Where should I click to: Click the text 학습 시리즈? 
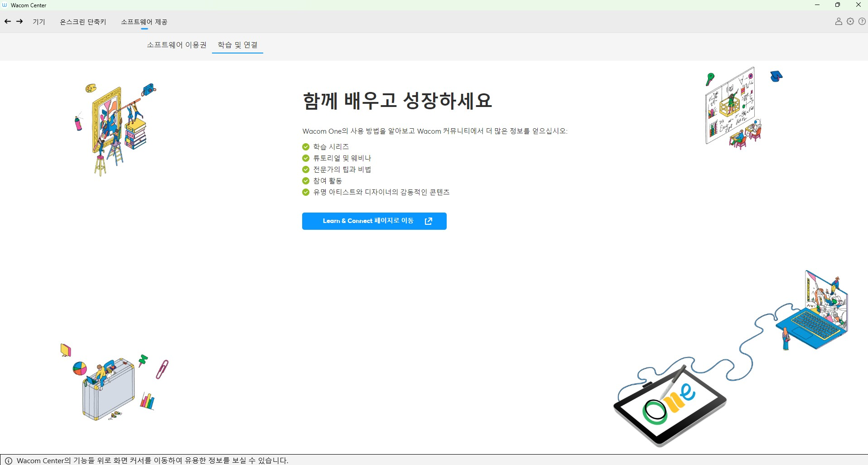coord(331,146)
